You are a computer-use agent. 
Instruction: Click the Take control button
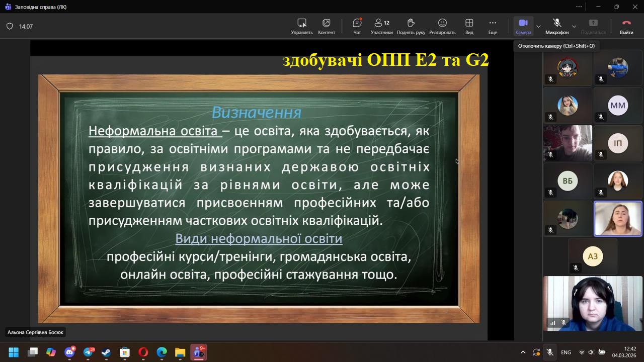point(301,26)
